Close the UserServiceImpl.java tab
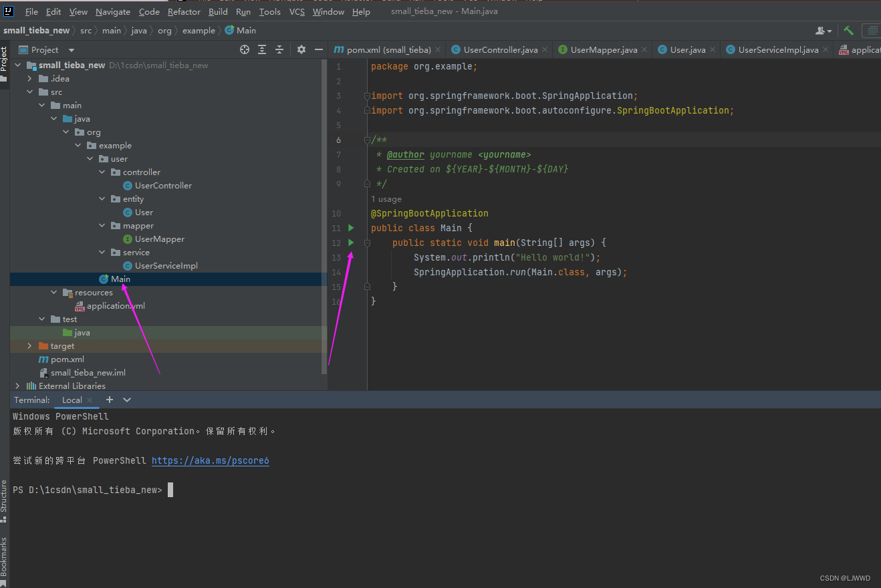 tap(826, 49)
